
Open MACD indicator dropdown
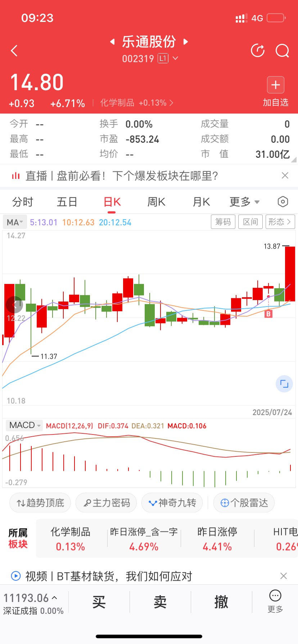tap(24, 425)
